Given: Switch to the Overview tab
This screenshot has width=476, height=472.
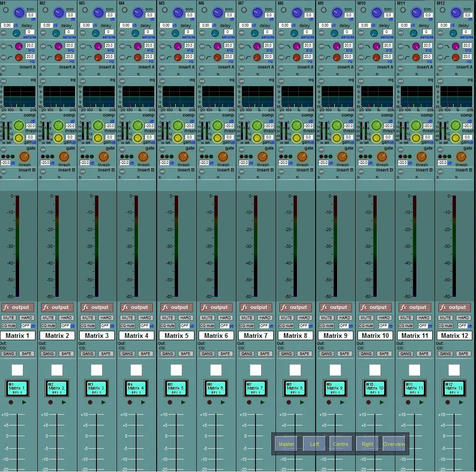Looking at the screenshot, I should pos(394,444).
